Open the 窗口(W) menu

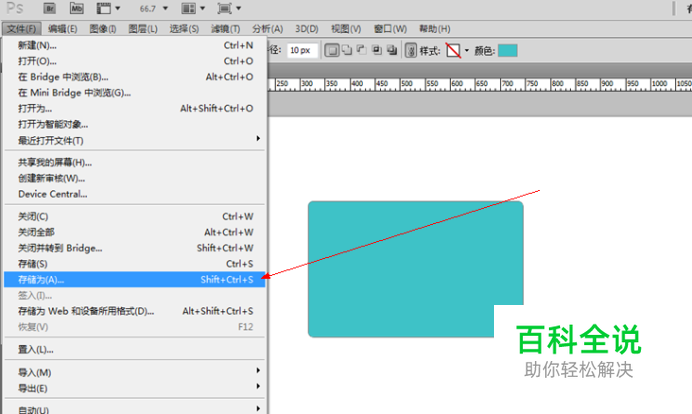click(x=390, y=29)
